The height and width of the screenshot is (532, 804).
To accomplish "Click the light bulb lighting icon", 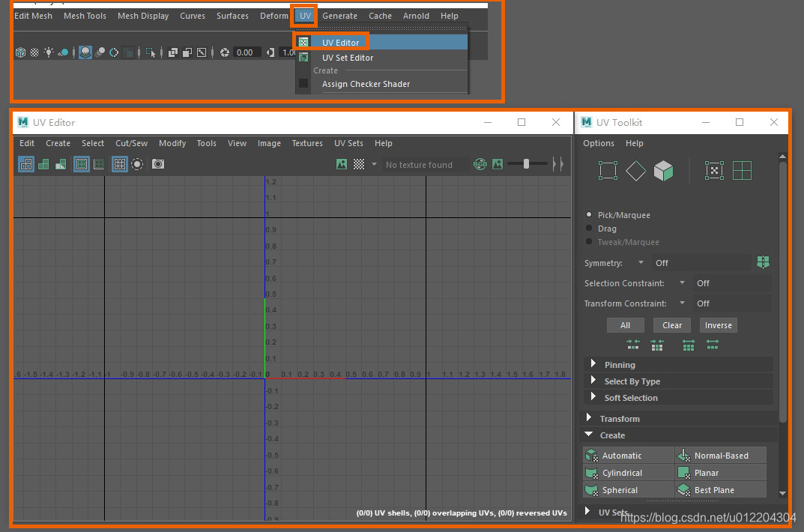I will pos(49,52).
